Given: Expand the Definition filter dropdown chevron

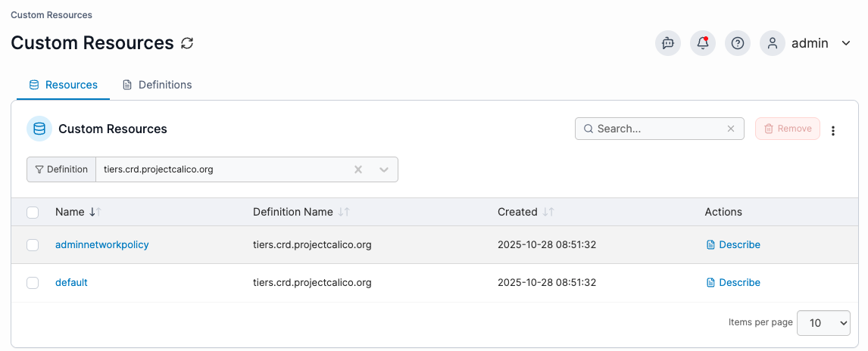Looking at the screenshot, I should 384,169.
